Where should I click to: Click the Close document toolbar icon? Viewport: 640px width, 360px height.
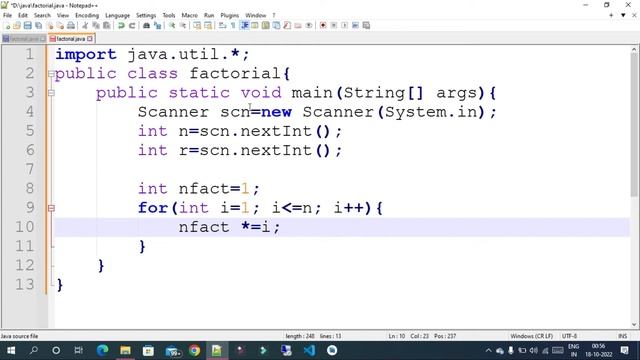click(49, 25)
